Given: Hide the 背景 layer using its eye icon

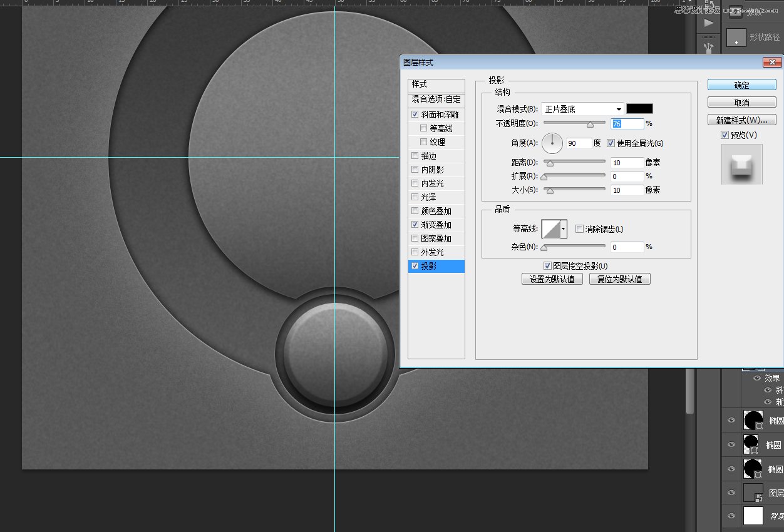Looking at the screenshot, I should coord(731,515).
